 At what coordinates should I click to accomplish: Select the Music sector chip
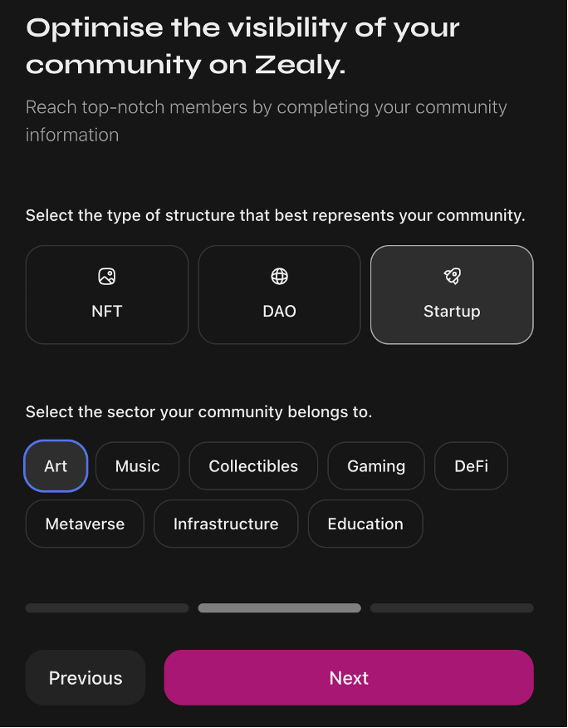tap(137, 466)
